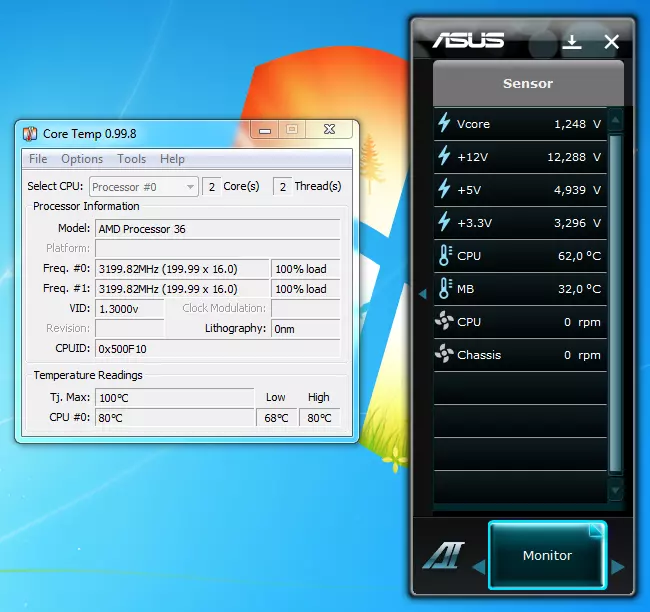Click the fan icon next to Chassis rpm

[444, 355]
